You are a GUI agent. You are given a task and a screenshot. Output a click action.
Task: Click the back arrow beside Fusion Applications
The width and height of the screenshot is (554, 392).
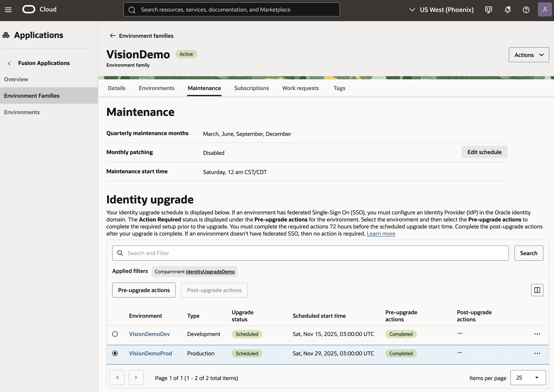point(9,63)
